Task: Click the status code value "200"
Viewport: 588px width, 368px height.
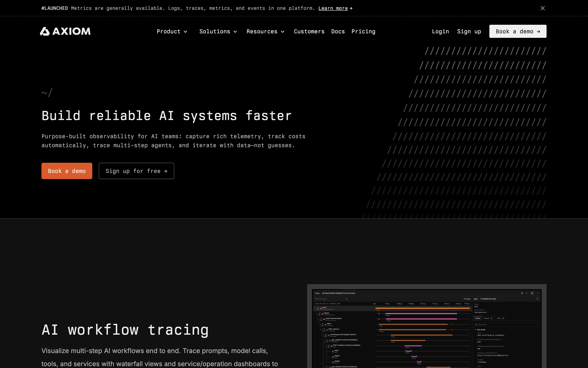Action: click(x=479, y=349)
